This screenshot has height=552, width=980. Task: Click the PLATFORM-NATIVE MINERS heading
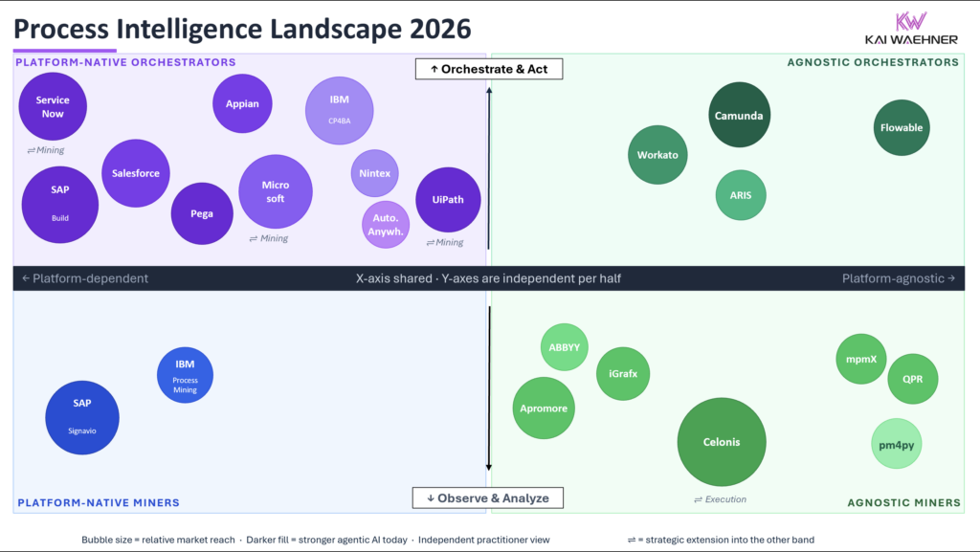99,502
